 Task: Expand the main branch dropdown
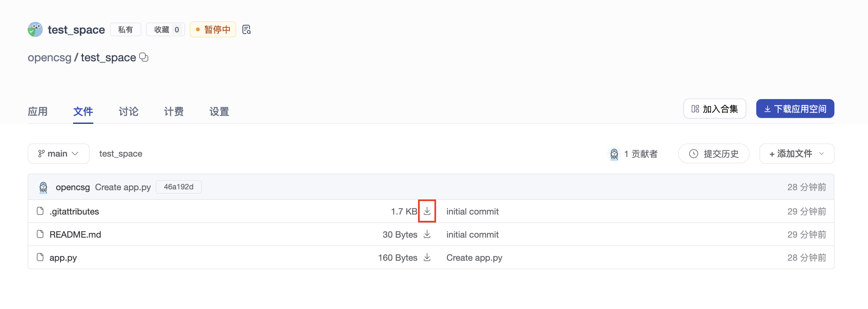pyautogui.click(x=58, y=154)
